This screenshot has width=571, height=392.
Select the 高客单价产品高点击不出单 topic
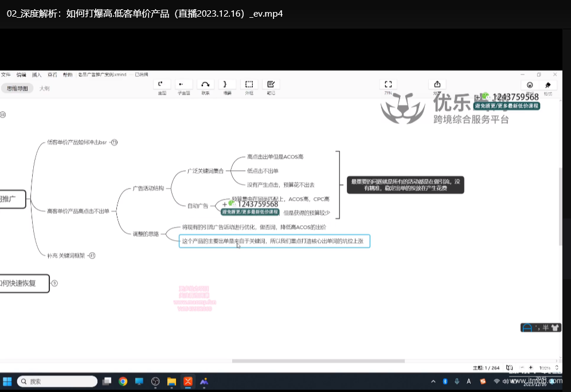(78, 211)
